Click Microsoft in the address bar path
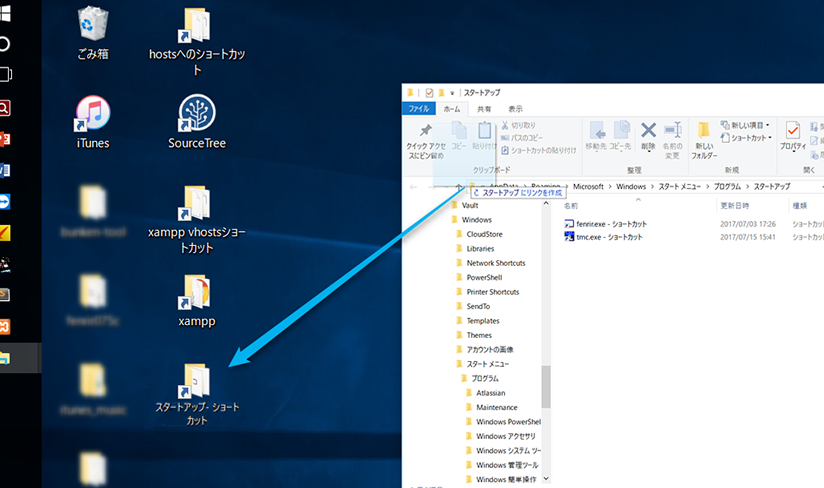This screenshot has width=824, height=488. coord(588,186)
